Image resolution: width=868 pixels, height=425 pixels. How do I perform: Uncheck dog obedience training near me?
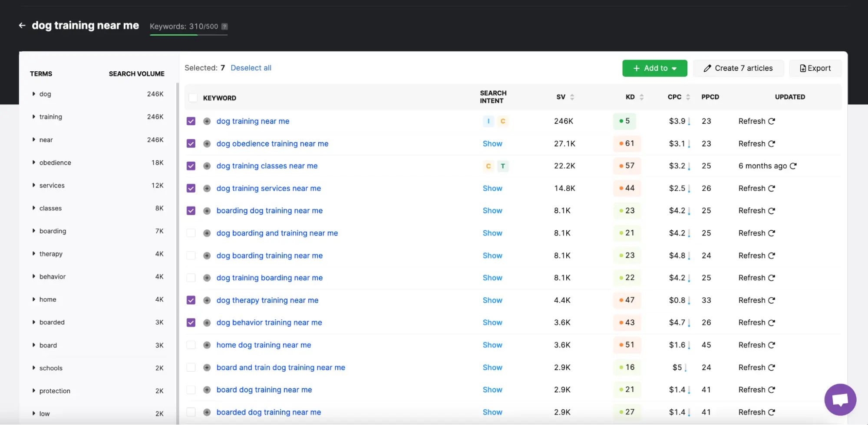tap(191, 144)
